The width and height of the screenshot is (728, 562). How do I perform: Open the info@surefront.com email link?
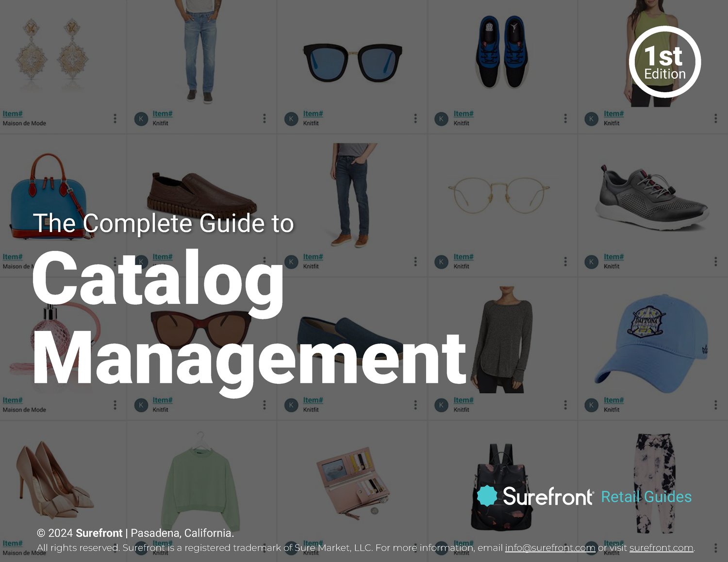(x=550, y=547)
